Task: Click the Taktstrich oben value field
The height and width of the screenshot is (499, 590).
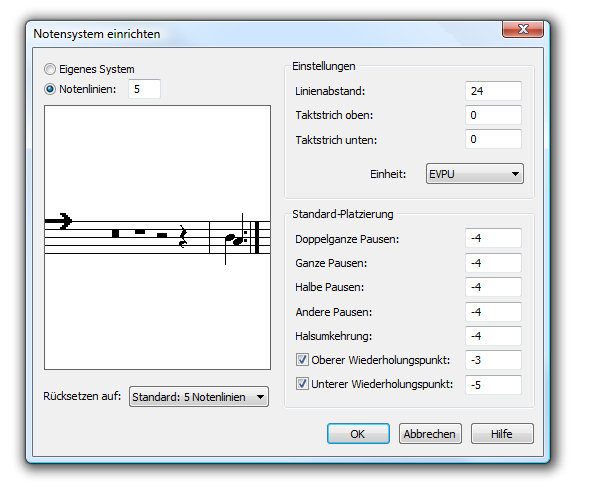Action: (x=493, y=115)
